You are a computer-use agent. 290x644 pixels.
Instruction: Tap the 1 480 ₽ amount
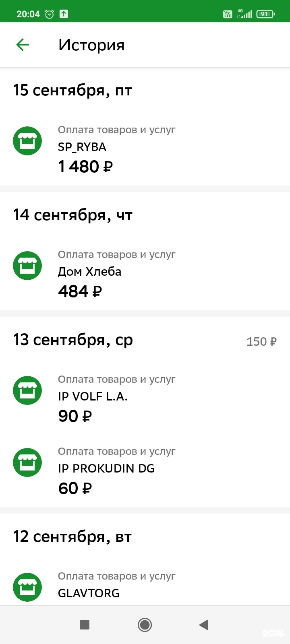[x=85, y=167]
